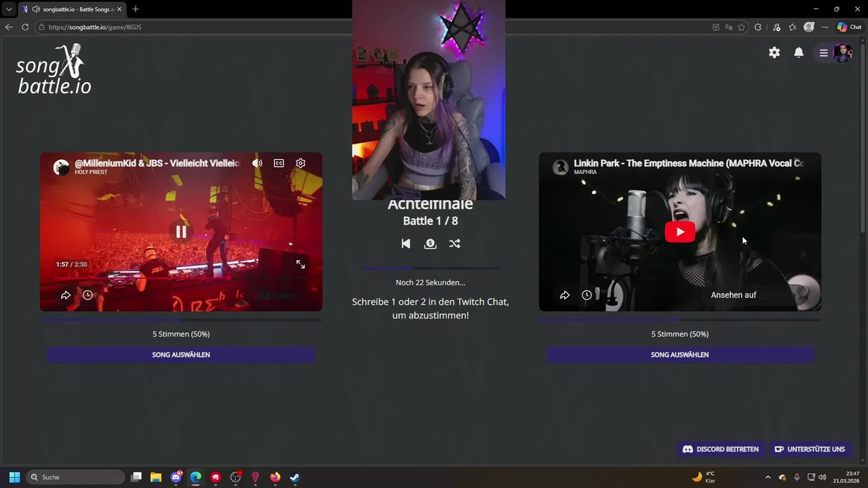Add Linkin Park video to Watch Later
Screen dimensions: 868x488
coord(587,295)
